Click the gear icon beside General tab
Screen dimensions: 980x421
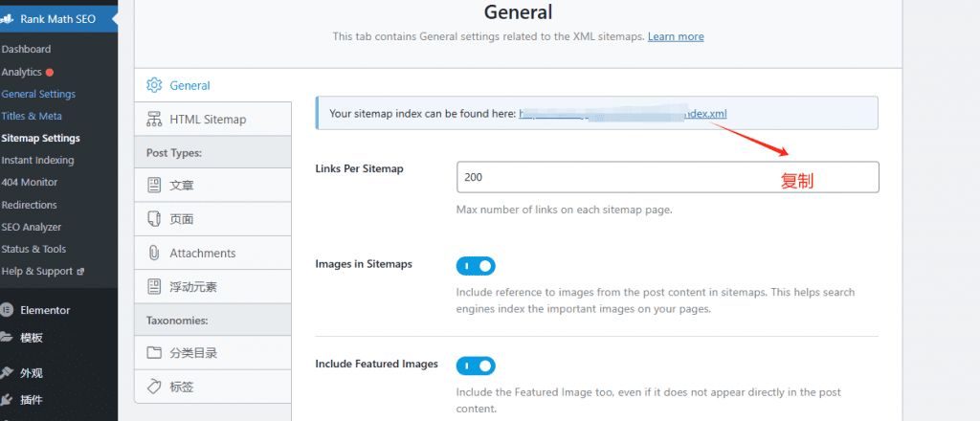click(154, 85)
